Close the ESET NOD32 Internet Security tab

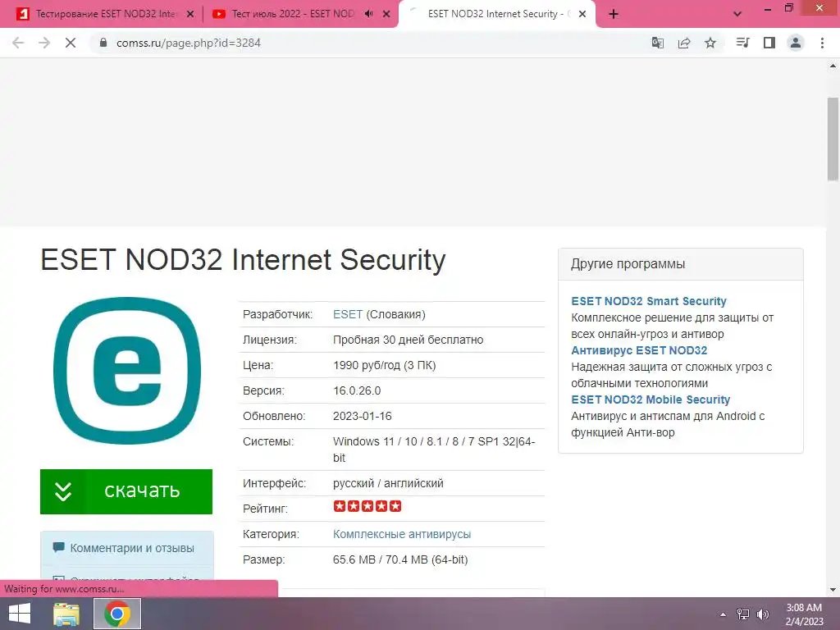pyautogui.click(x=582, y=14)
